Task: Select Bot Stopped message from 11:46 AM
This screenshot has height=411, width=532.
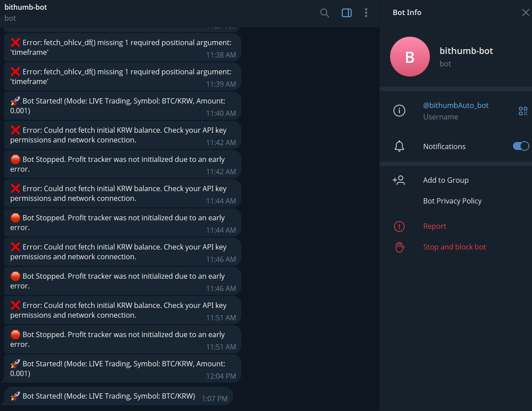Action: 122,281
